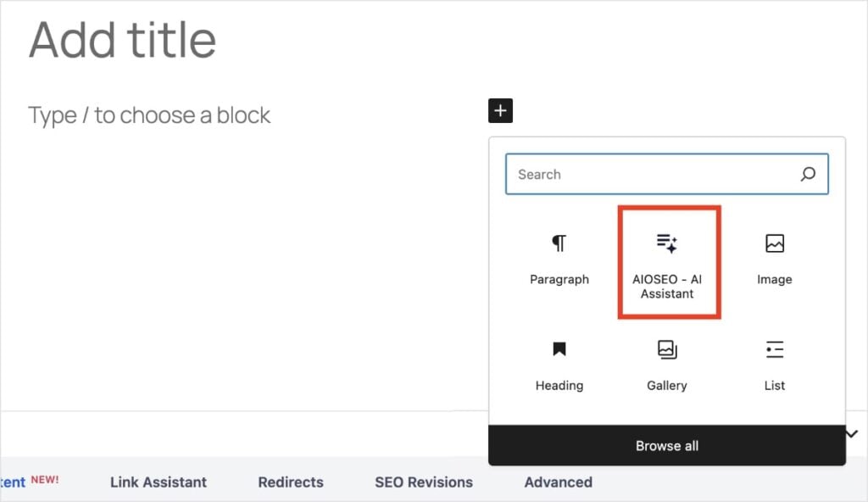Click the magnifying glass search icon
This screenshot has width=868, height=502.
click(808, 174)
